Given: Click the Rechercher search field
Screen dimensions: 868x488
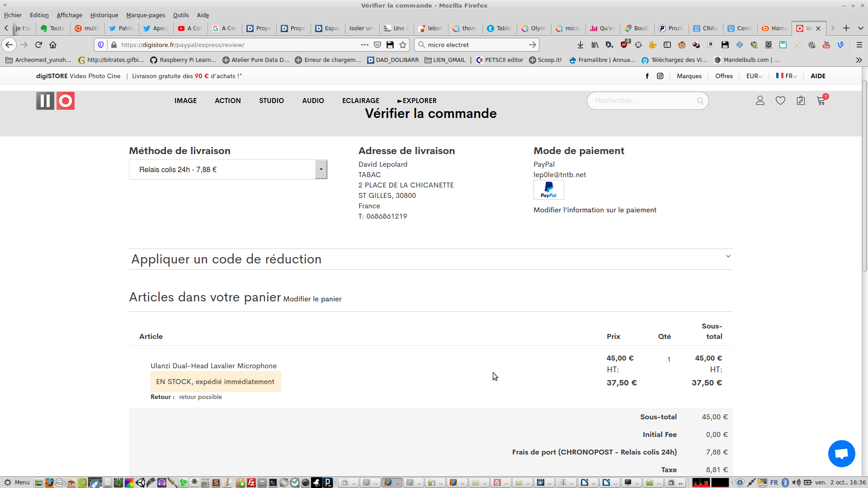Looking at the screenshot, I should click(x=642, y=101).
